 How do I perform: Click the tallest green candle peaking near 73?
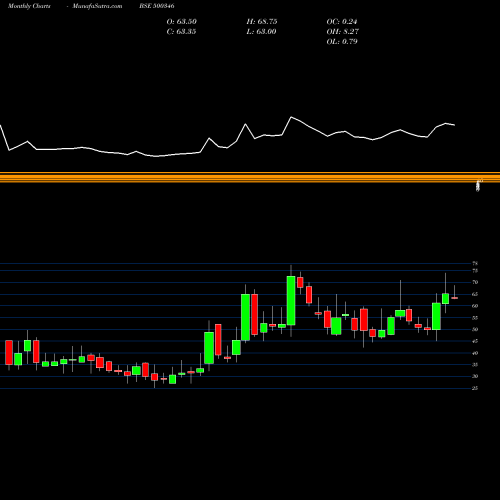[x=291, y=300]
